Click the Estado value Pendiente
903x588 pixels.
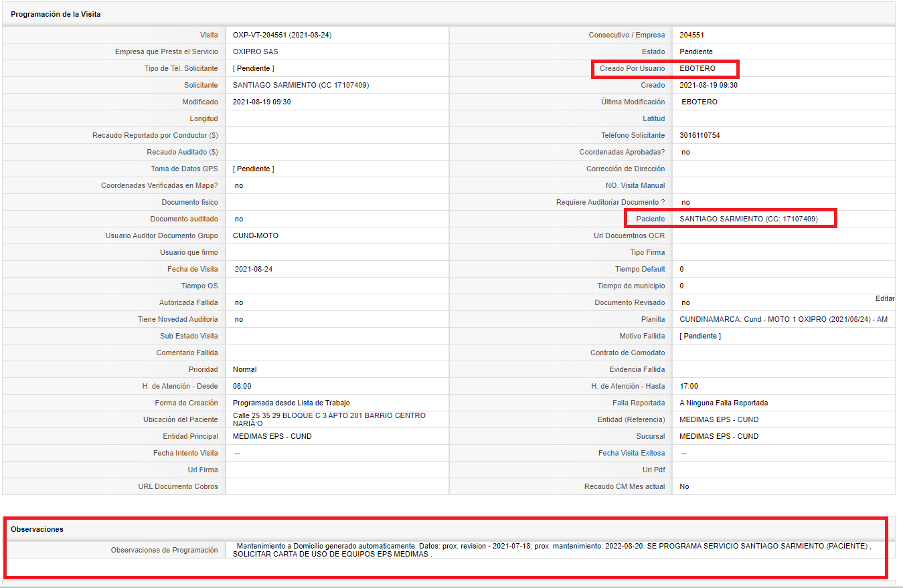(696, 52)
